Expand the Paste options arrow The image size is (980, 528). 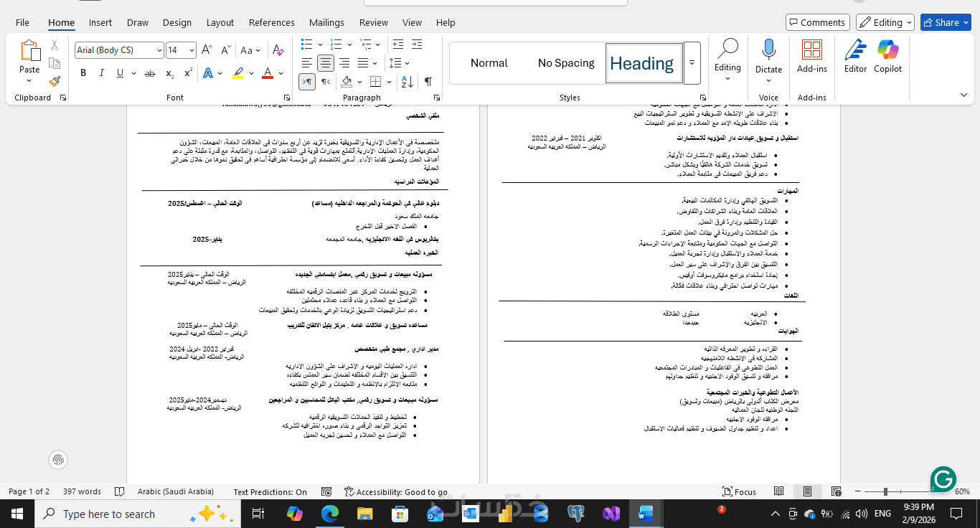click(x=29, y=80)
